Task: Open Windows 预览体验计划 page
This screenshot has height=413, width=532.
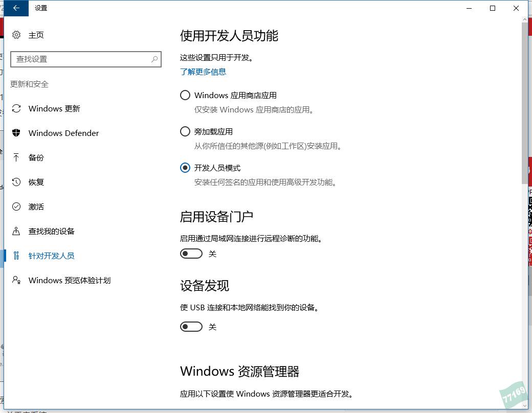Action: pyautogui.click(x=70, y=280)
